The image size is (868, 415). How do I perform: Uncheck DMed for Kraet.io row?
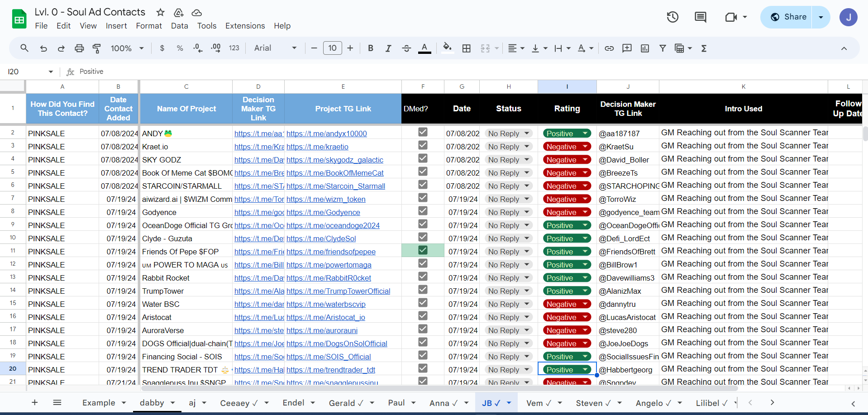[423, 145]
